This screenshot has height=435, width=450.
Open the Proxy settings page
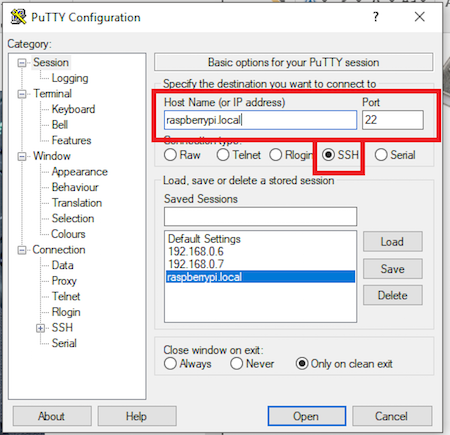64,281
